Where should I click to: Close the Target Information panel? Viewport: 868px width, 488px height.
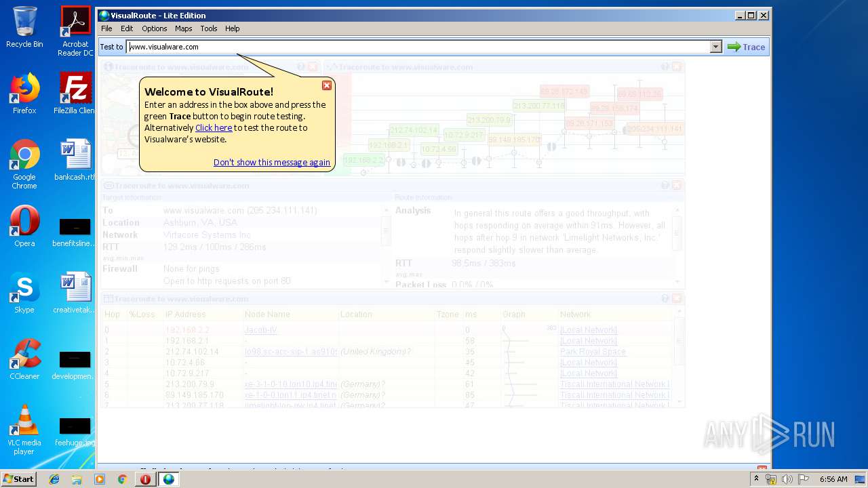click(677, 185)
